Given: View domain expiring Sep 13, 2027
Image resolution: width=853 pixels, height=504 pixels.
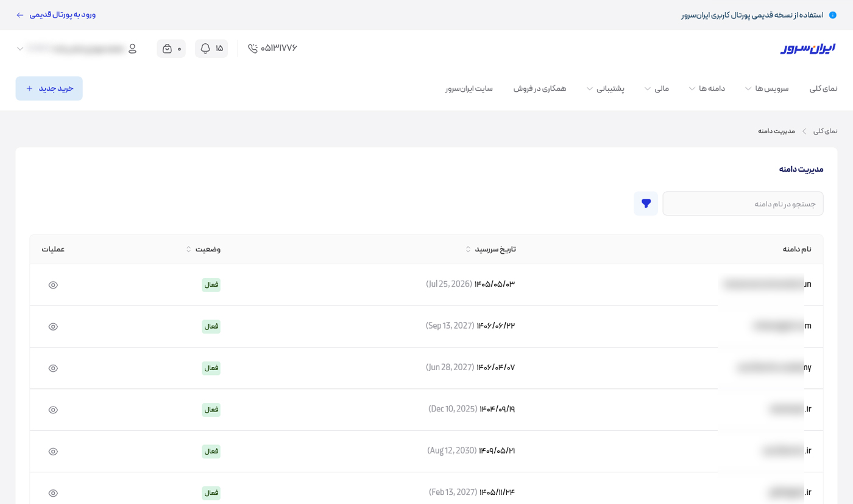Looking at the screenshot, I should coord(53,327).
